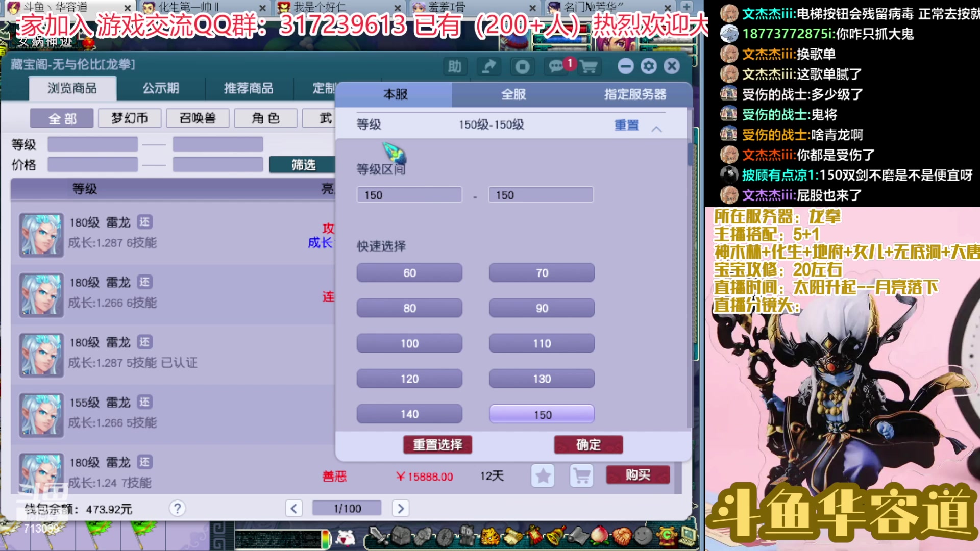Click the handshake friends icon in game bar
Screen dimensions: 980x551
point(622,536)
